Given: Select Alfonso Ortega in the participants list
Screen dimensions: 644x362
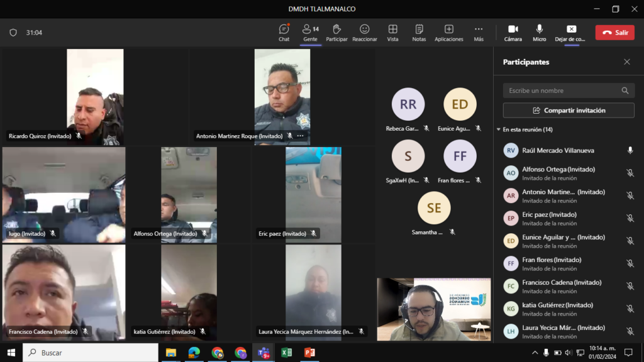Looking at the screenshot, I should tap(558, 173).
